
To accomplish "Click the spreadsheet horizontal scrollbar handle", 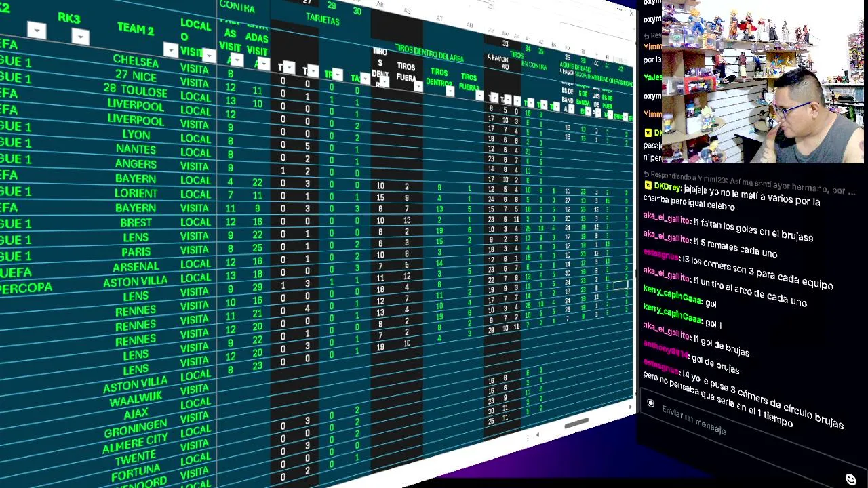I will [576, 424].
